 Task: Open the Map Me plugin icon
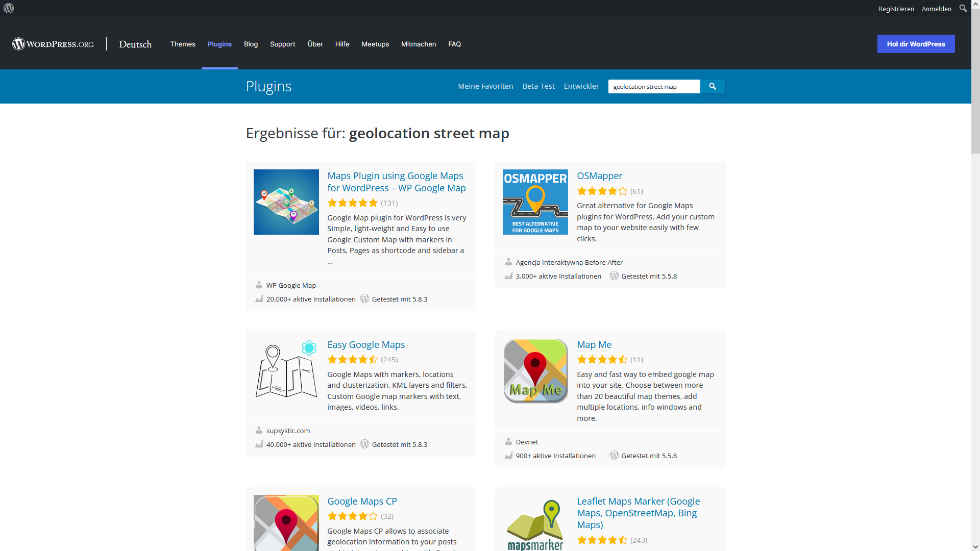click(x=535, y=371)
